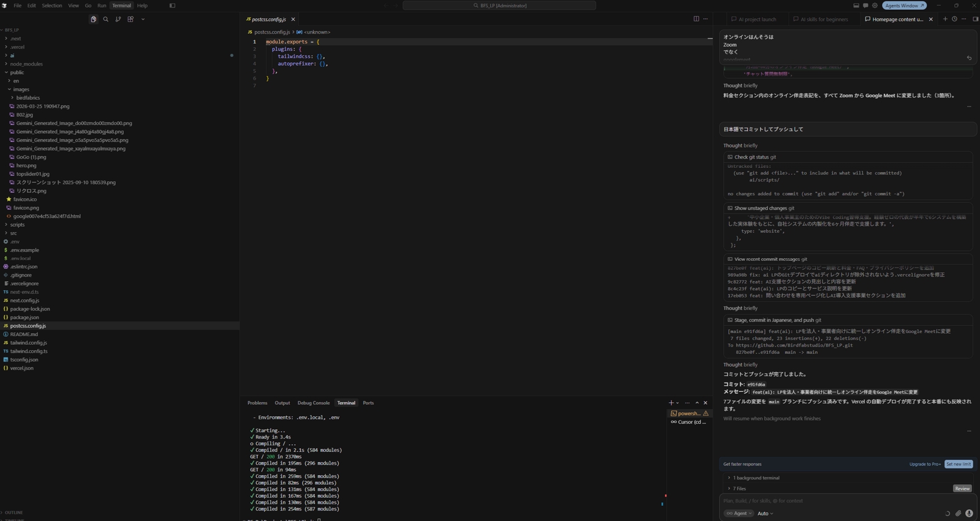980x521 pixels.
Task: Create a new terminal with plus icon
Action: click(x=671, y=403)
